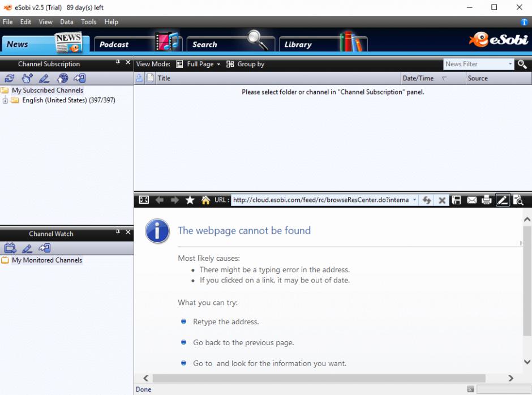Click the horizontal scrollbar left arrow
The height and width of the screenshot is (395, 532).
[146, 379]
